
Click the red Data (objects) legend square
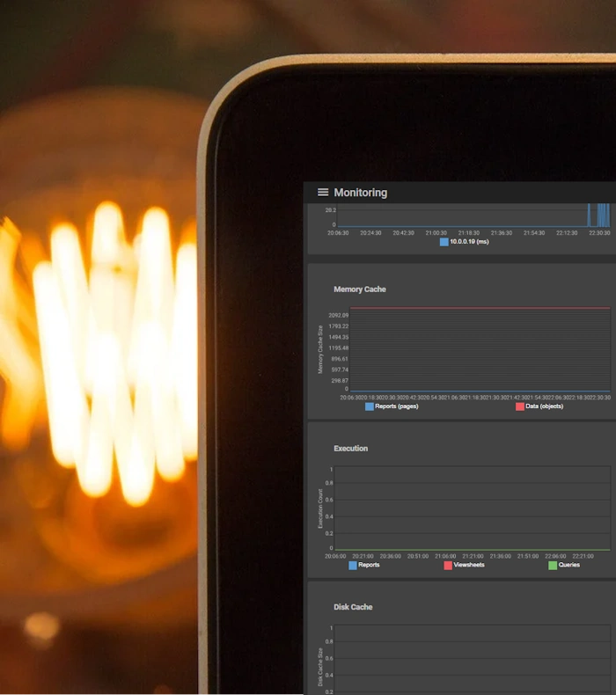coord(520,406)
